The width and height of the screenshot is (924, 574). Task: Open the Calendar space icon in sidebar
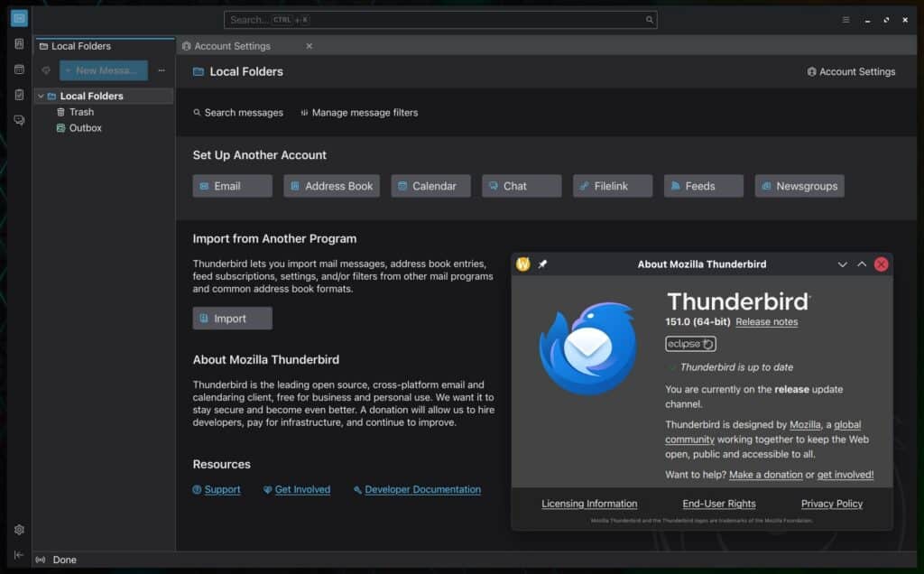tap(19, 69)
